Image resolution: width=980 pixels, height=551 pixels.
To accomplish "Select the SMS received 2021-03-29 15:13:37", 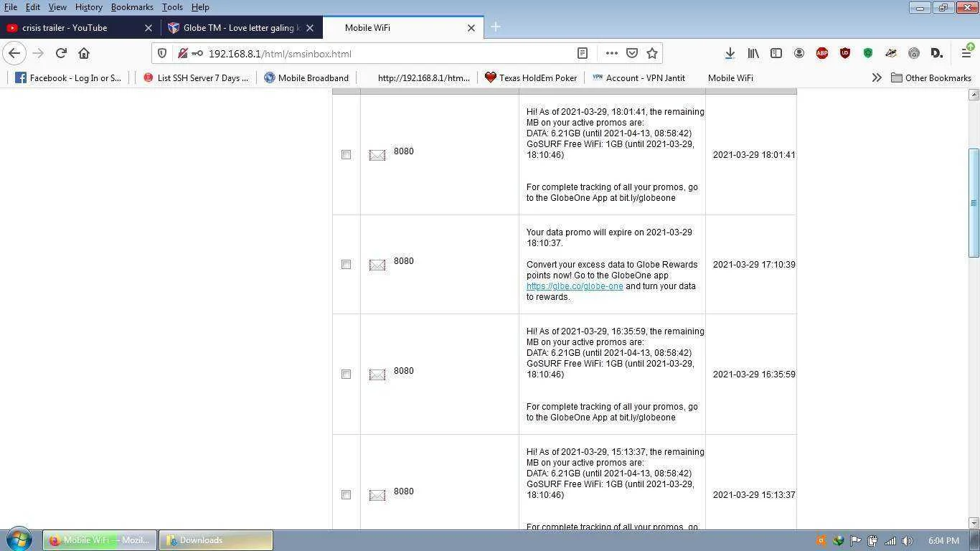I will point(346,495).
